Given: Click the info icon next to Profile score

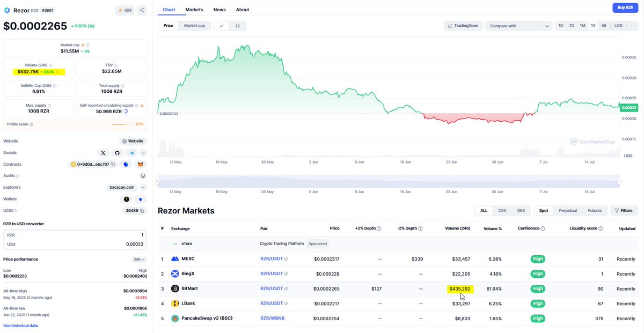Looking at the screenshot, I should (x=31, y=124).
